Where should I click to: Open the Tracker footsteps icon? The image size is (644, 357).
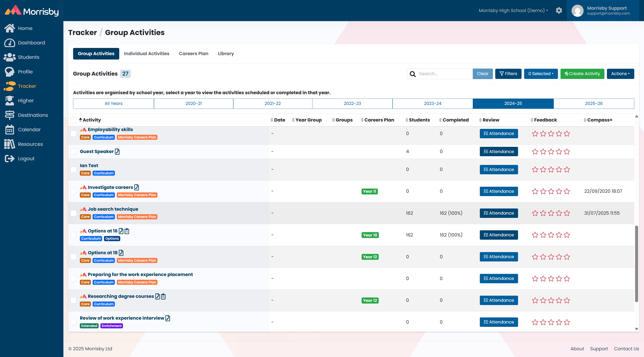[10, 86]
